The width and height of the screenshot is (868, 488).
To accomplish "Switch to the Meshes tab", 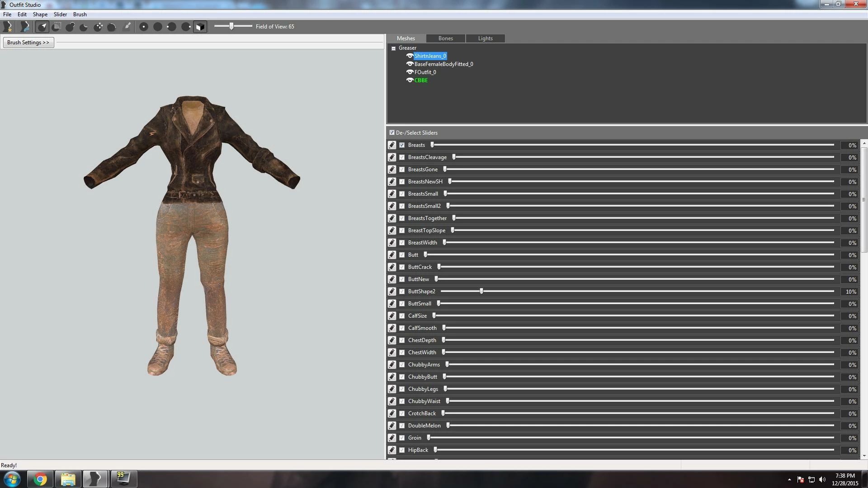I will click(x=406, y=38).
